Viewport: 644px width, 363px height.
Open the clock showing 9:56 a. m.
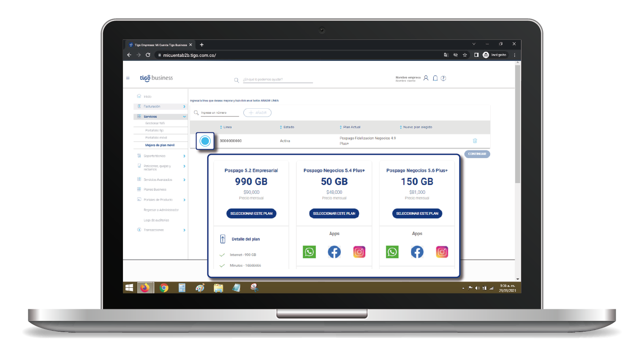click(507, 288)
